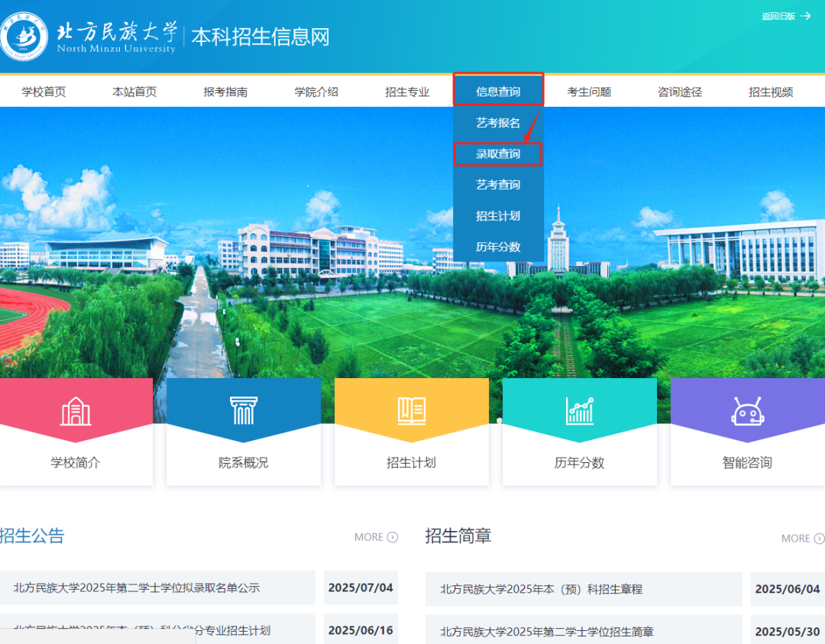Open the 考生问题 navigation menu
Image resolution: width=825 pixels, height=644 pixels.
coord(589,89)
